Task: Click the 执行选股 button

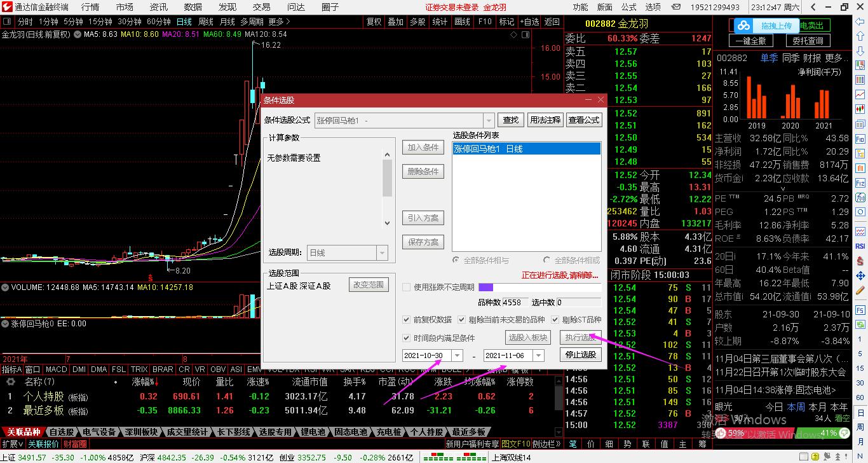Action: click(x=580, y=337)
